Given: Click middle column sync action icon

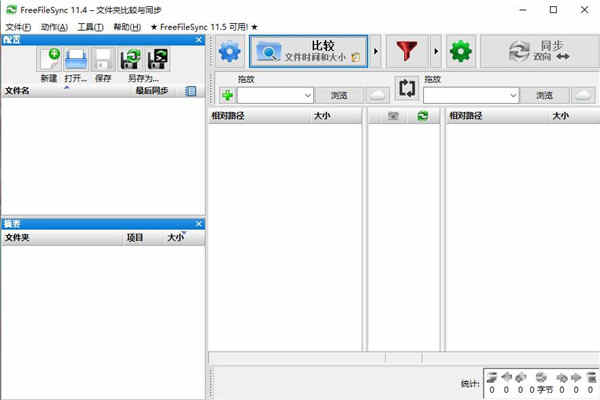Looking at the screenshot, I should (x=422, y=116).
